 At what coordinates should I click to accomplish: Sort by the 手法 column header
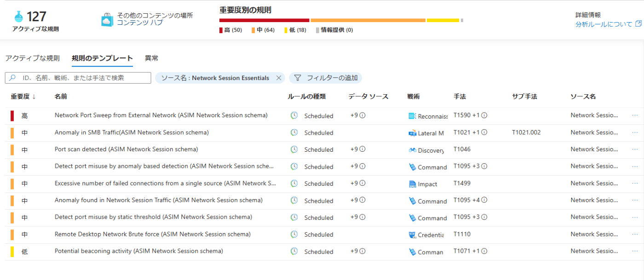coord(460,97)
